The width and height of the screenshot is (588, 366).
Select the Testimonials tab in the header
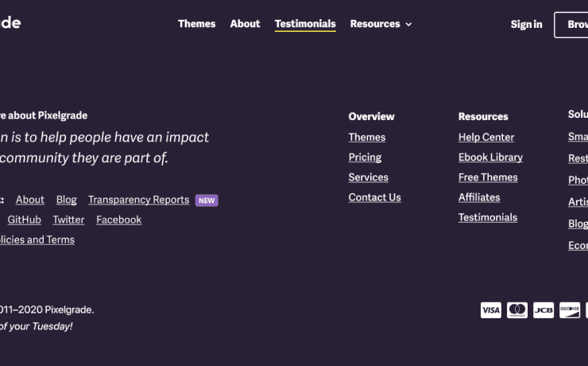coord(305,24)
